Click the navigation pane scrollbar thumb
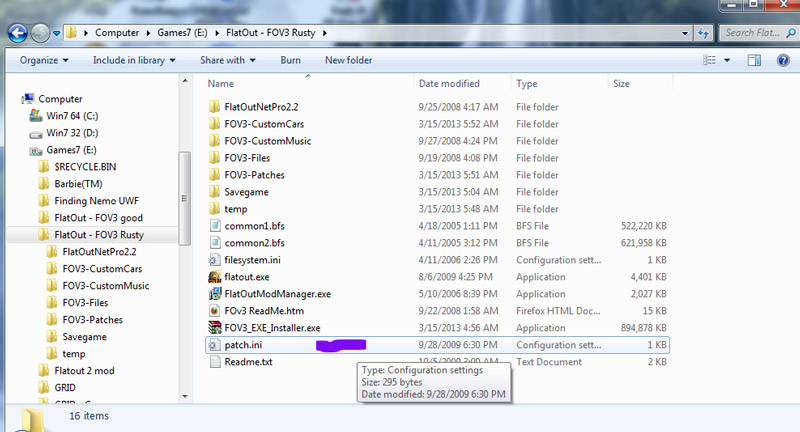 tap(185, 198)
